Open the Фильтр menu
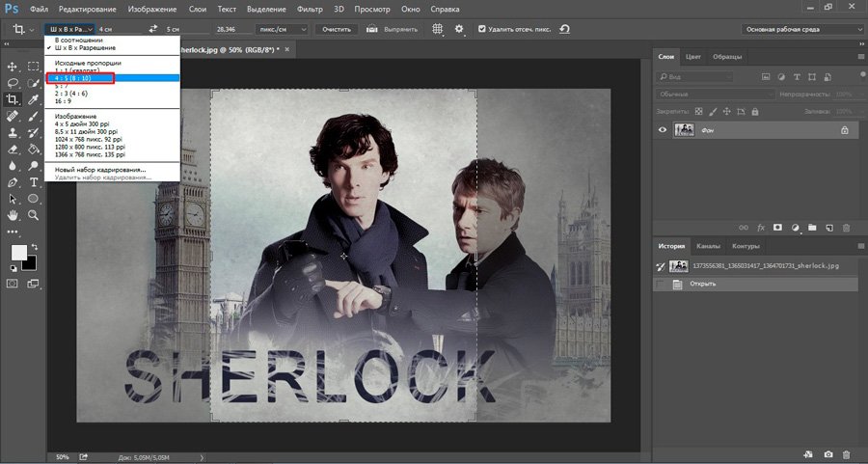The image size is (868, 464). tap(310, 10)
